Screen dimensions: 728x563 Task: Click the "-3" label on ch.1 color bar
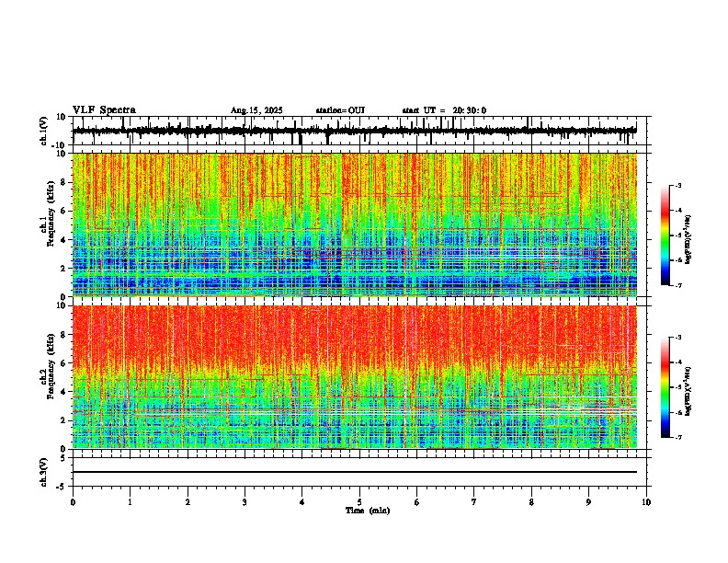pyautogui.click(x=677, y=186)
